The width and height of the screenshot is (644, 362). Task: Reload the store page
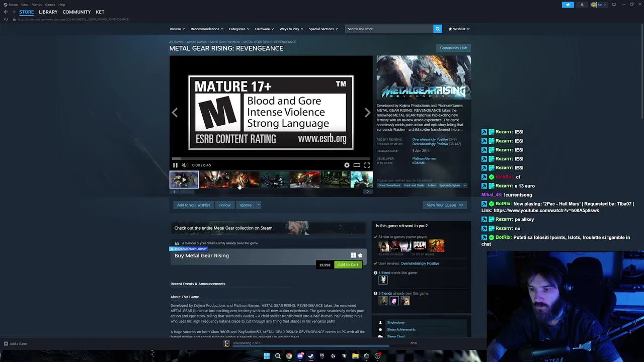pos(6,19)
